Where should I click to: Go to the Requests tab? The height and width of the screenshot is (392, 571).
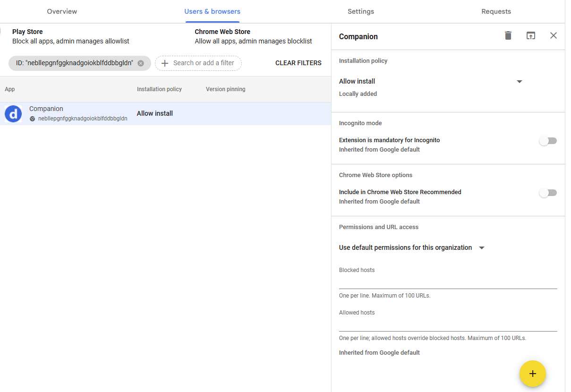[496, 11]
